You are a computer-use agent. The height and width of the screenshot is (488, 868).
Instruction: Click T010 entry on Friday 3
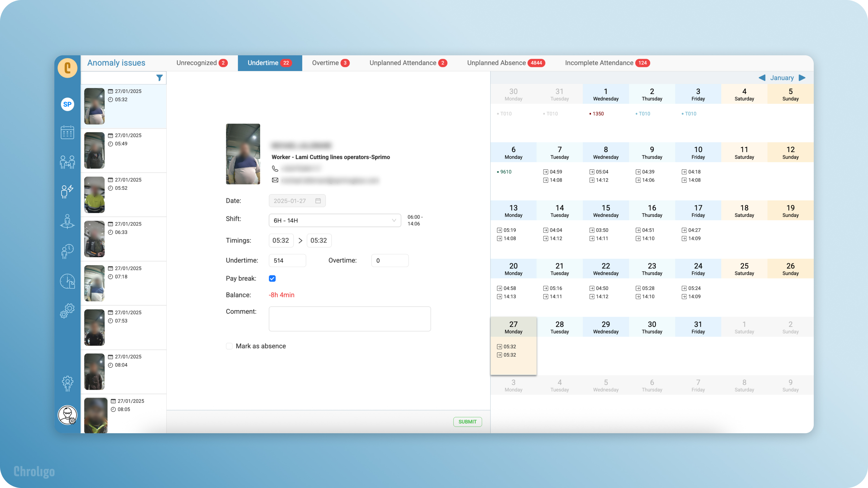(x=689, y=114)
